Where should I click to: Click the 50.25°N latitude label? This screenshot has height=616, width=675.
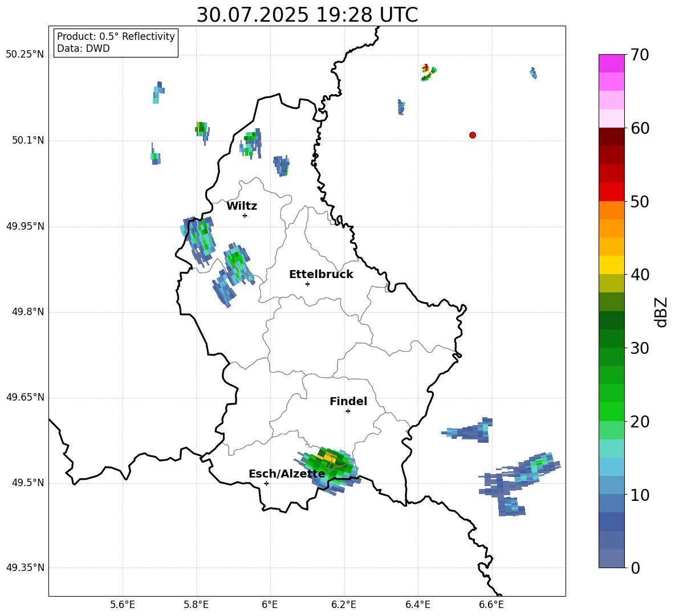(25, 55)
